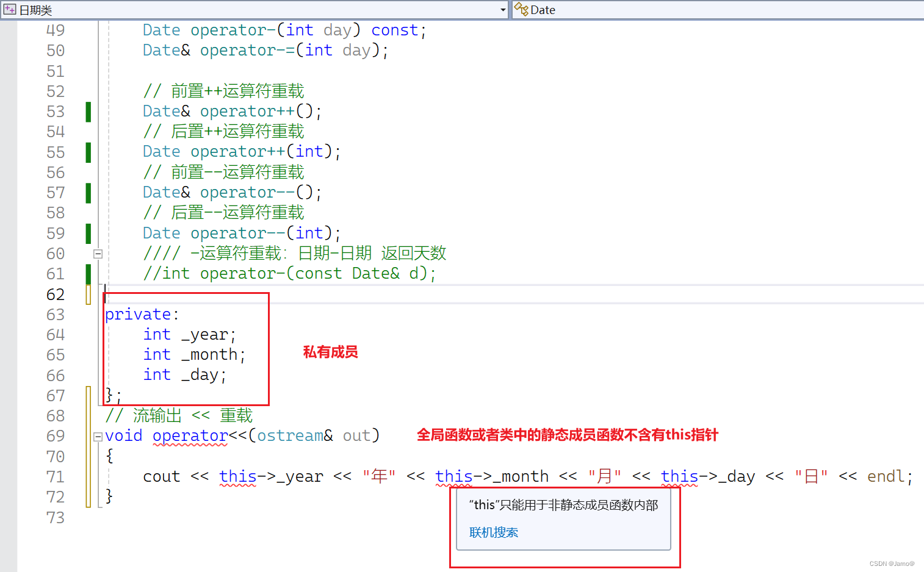924x572 pixels.
Task: Click comment 前置--运算符重载 on line 56
Action: click(223, 173)
